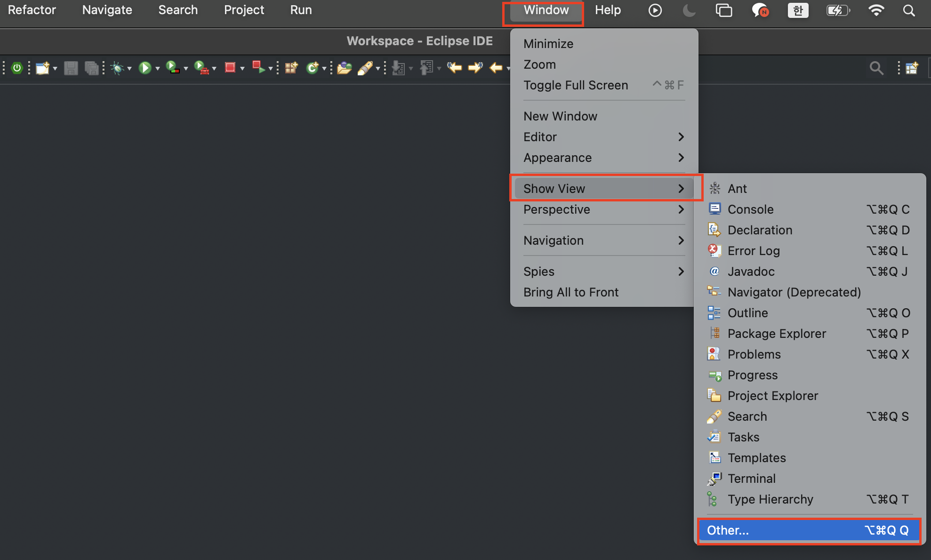Click the Wi-Fi status icon
This screenshot has width=931, height=560.
tap(876, 10)
